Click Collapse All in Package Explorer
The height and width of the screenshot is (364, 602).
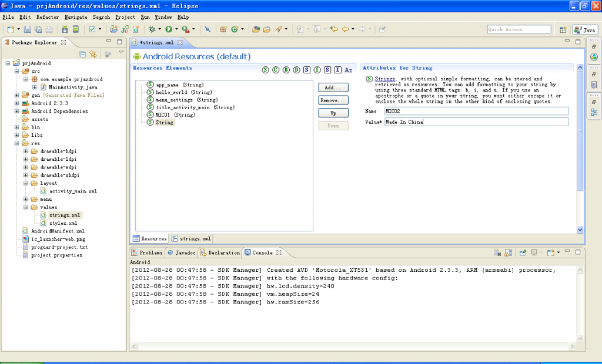(x=82, y=55)
